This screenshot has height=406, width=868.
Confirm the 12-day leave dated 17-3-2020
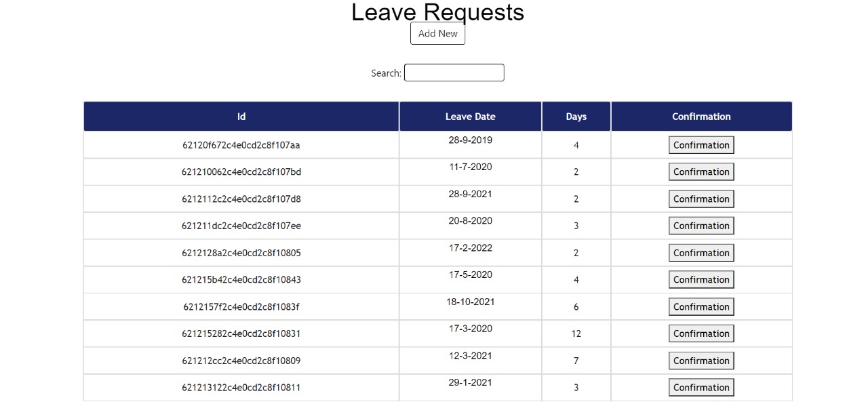coord(701,333)
